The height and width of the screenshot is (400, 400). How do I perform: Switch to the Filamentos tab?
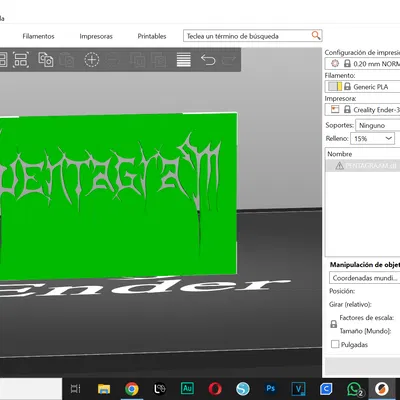[38, 36]
